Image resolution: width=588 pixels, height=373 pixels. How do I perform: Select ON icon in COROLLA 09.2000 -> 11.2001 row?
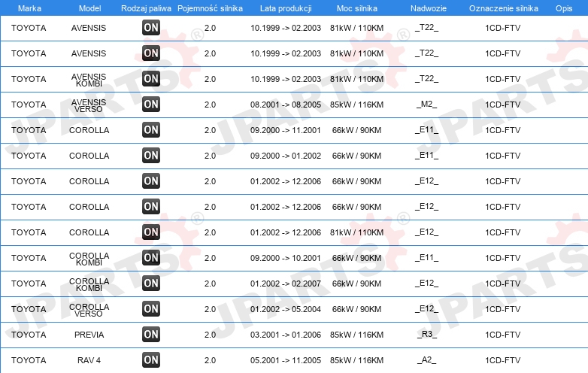click(151, 129)
